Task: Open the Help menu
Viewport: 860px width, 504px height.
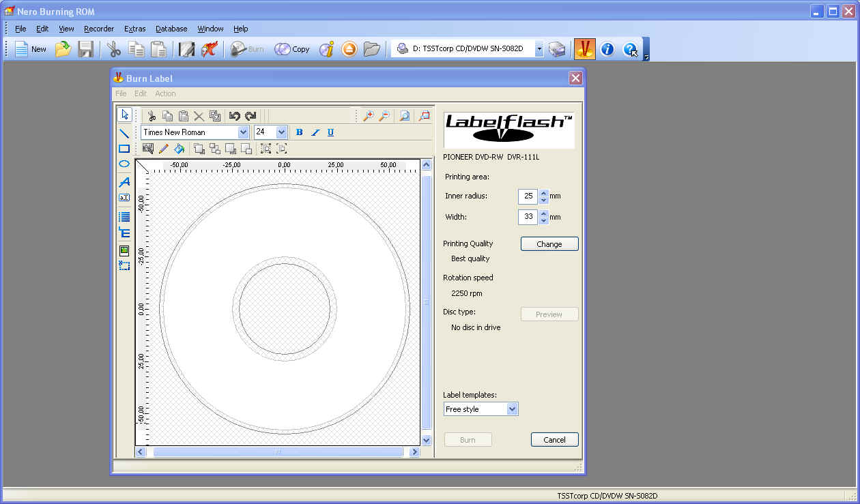Action: (x=240, y=29)
